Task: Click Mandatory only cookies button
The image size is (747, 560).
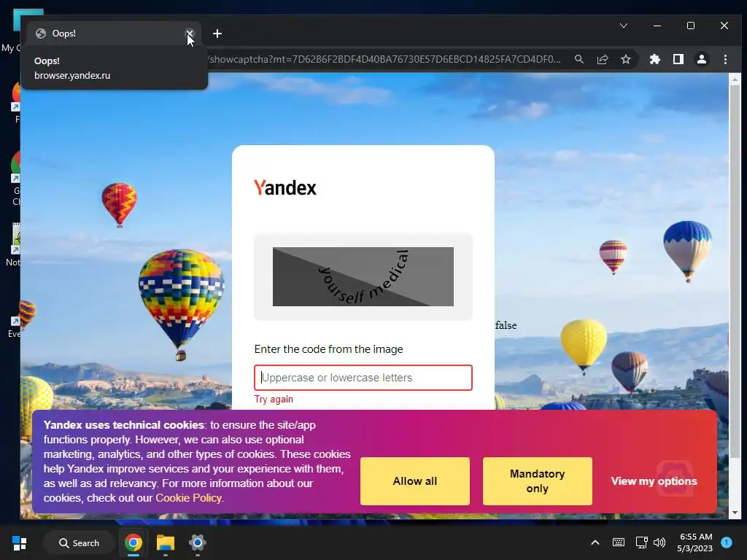Action: [538, 481]
